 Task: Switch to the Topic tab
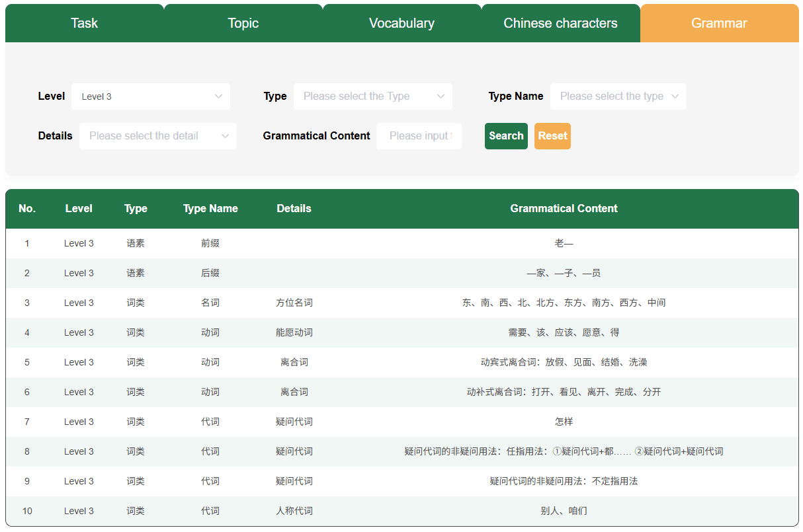243,22
